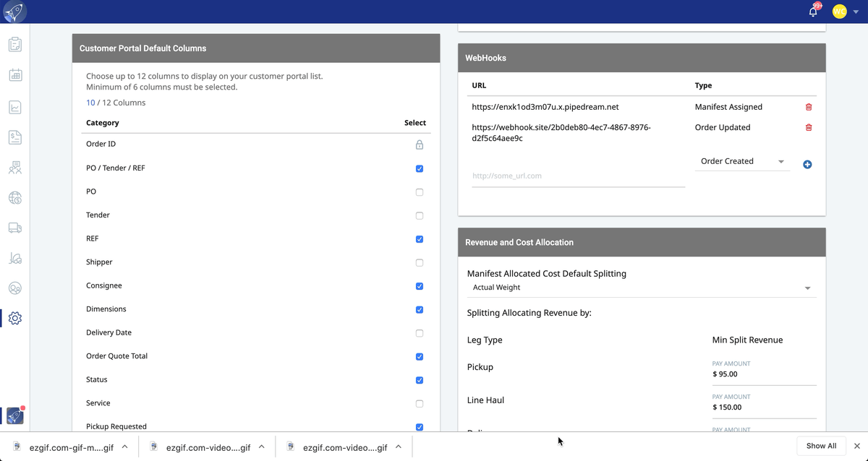Check the Tender column checkbox
This screenshot has height=461, width=868.
(420, 215)
